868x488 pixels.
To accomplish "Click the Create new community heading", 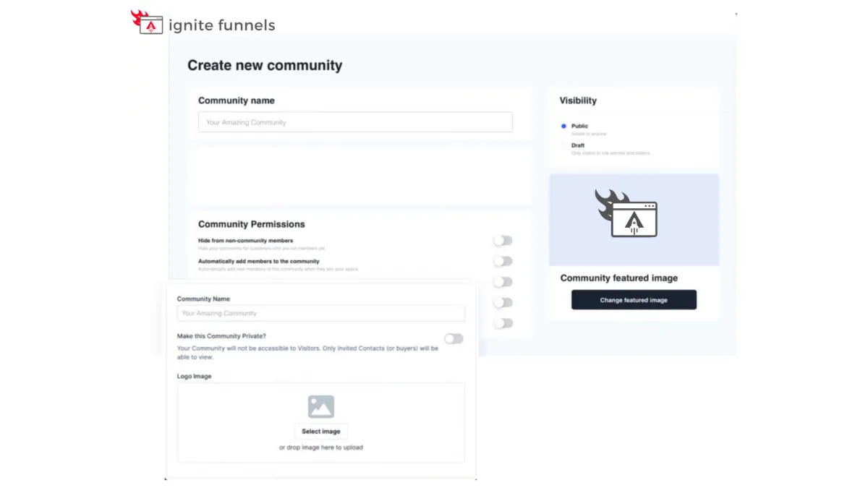I will 265,65.
